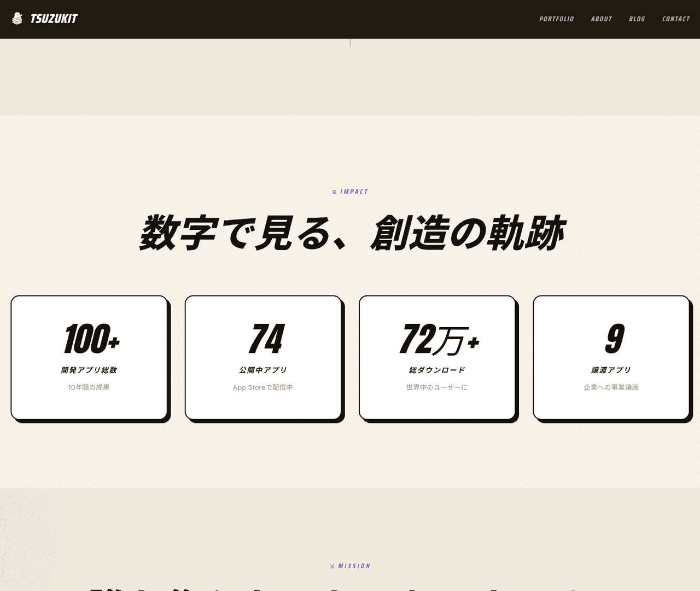Click the Tsuzukit logo icon
Viewport: 700px width, 591px height.
pos(17,19)
